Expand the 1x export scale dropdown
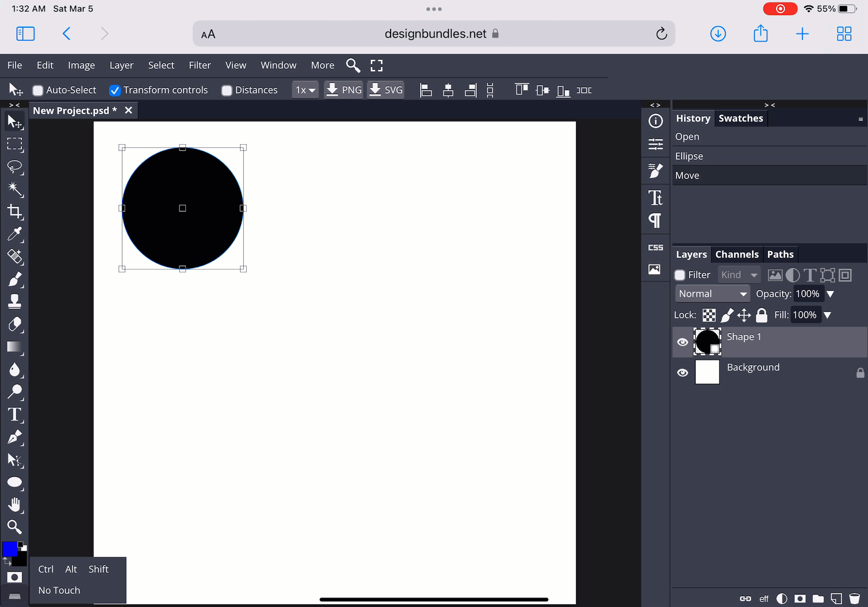This screenshot has width=868, height=607. 305,90
